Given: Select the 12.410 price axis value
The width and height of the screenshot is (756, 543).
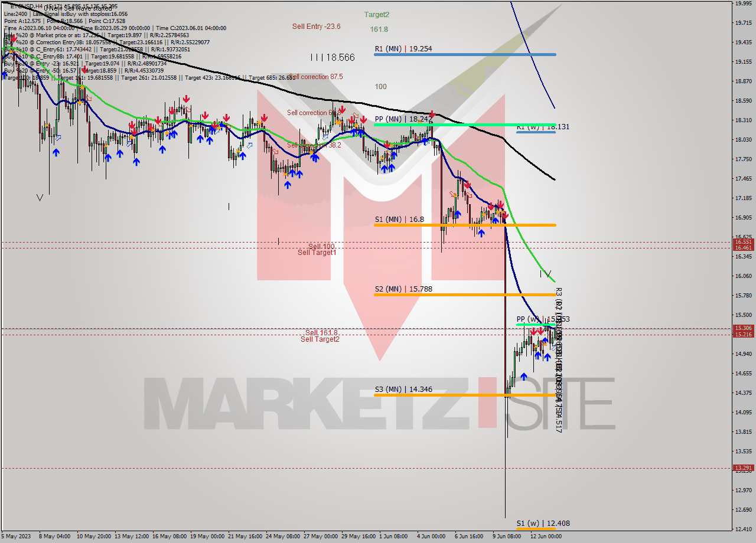Looking at the screenshot, I should click(743, 529).
